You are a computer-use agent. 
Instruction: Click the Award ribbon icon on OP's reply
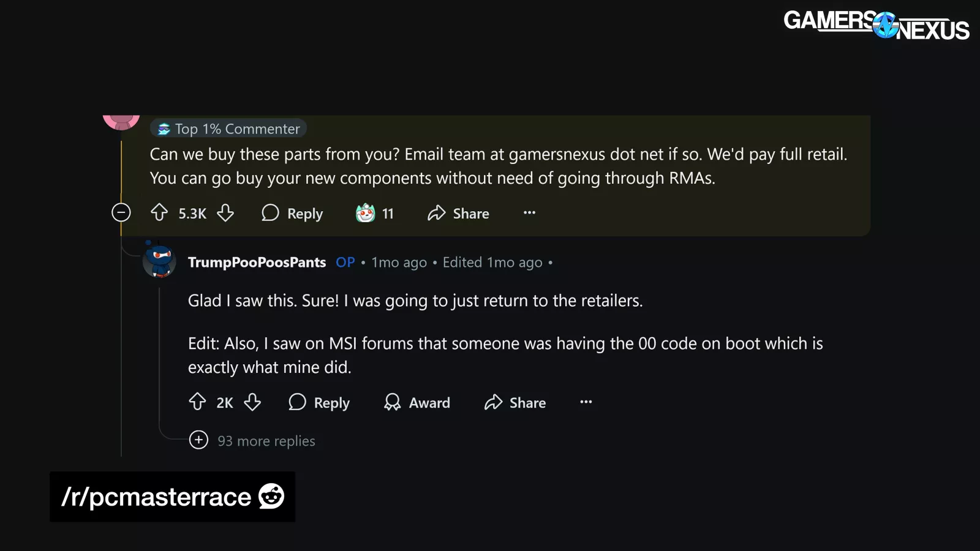pyautogui.click(x=392, y=402)
